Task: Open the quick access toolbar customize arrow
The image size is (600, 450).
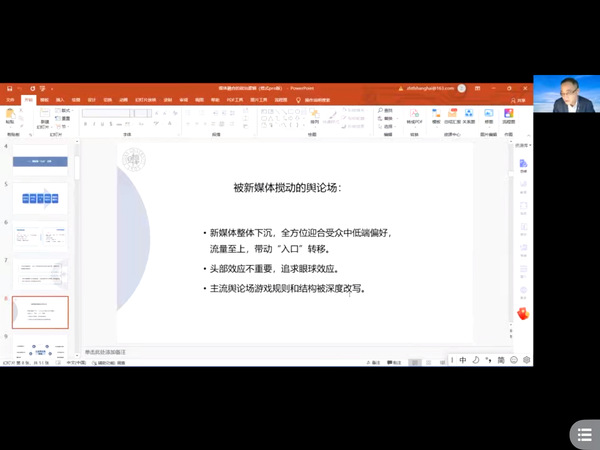Action: [52, 89]
